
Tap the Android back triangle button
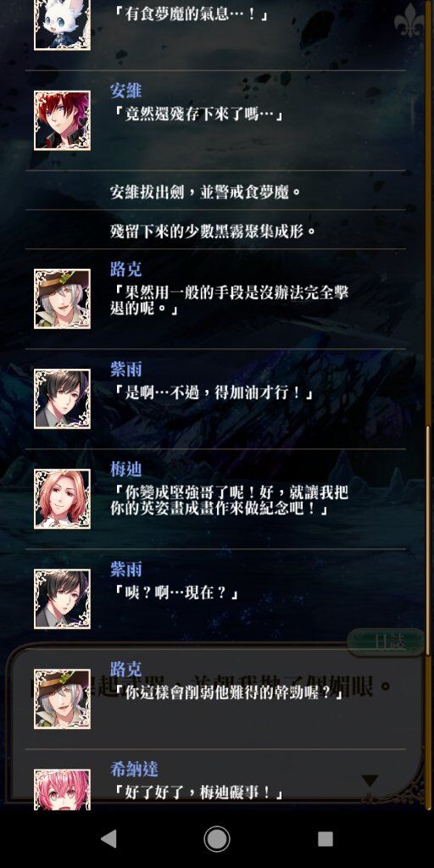coord(109,839)
